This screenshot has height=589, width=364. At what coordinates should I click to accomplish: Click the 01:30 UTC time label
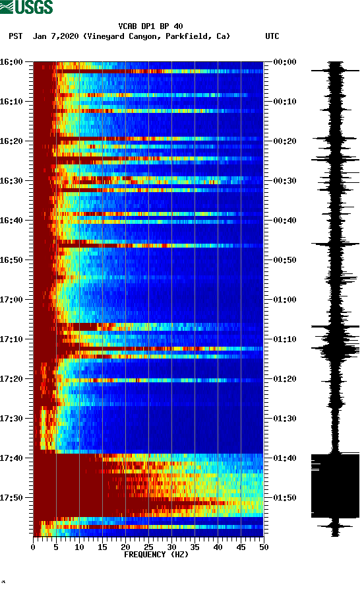(x=285, y=419)
